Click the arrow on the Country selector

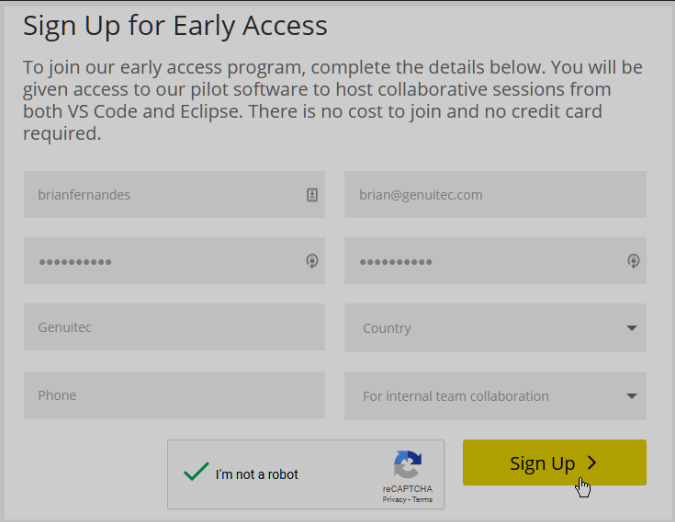coord(632,328)
